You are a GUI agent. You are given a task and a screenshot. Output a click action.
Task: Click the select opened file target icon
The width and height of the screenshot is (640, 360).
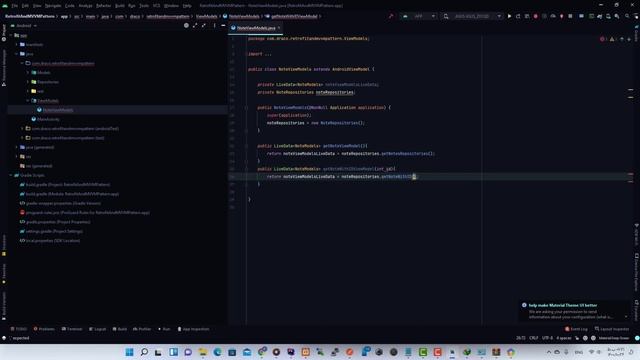click(186, 25)
